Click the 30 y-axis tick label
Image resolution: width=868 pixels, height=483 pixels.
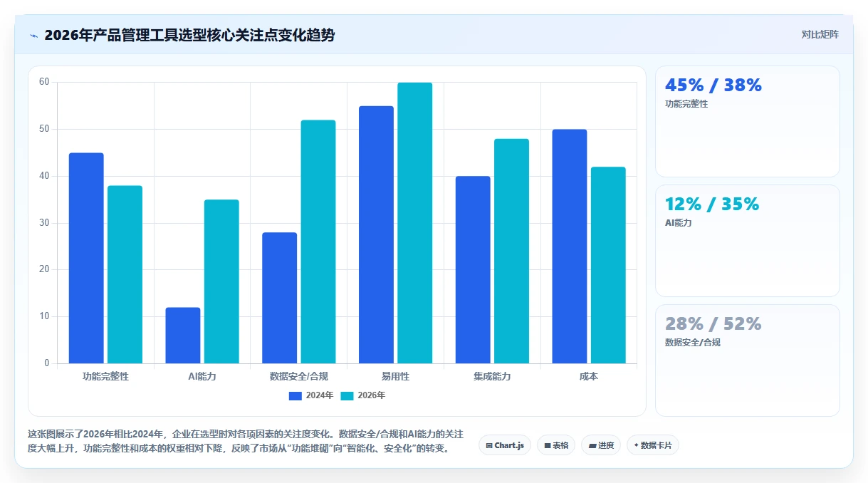click(x=44, y=223)
